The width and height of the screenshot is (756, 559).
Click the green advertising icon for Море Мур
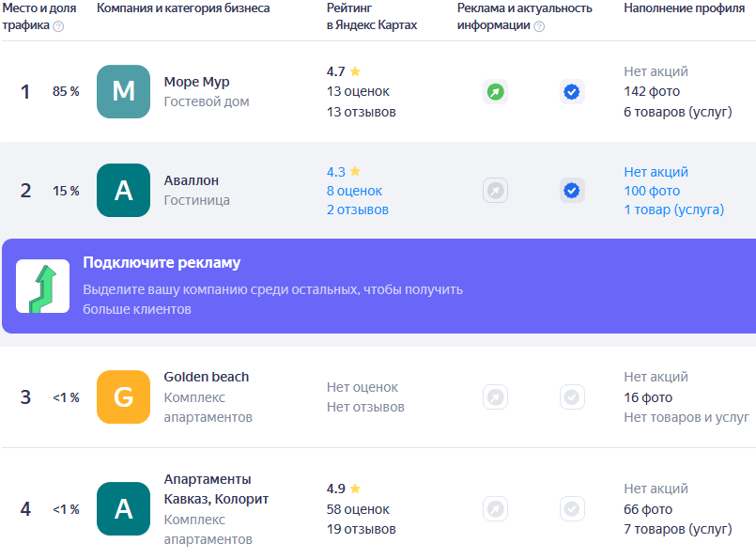pos(495,92)
